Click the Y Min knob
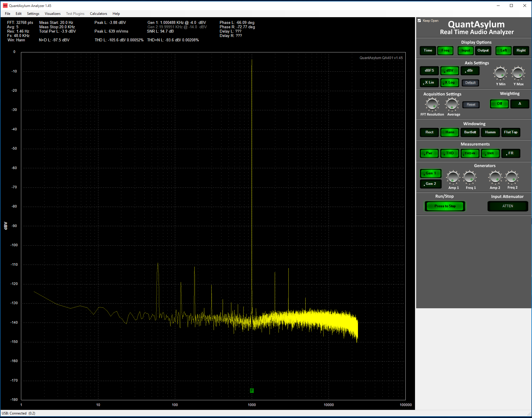 [500, 73]
